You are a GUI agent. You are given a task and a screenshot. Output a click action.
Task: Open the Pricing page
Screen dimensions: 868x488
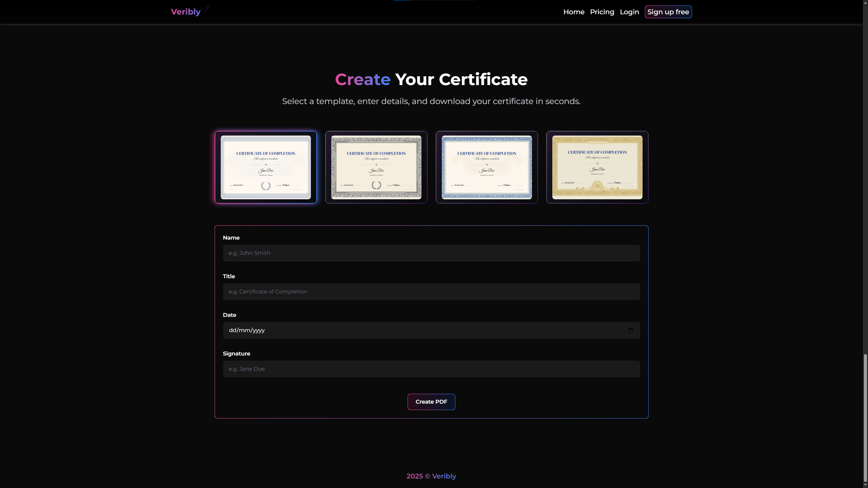pyautogui.click(x=602, y=12)
